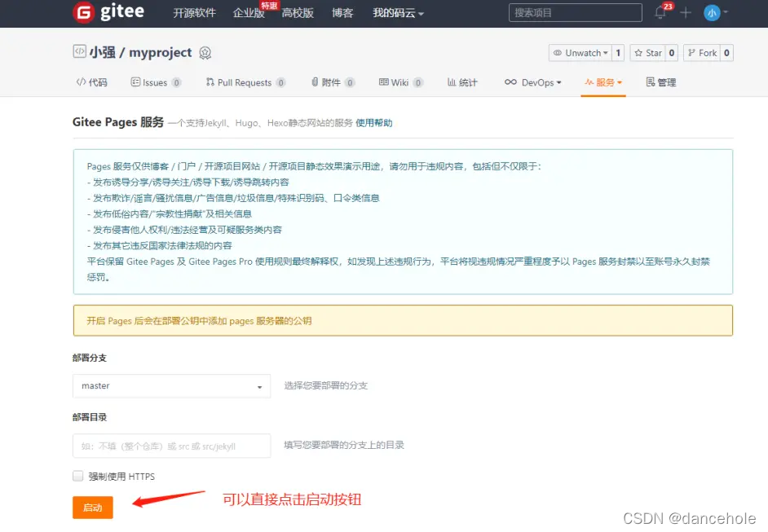This screenshot has height=532, width=768.
Task: Click the Fork count 0
Action: pyautogui.click(x=727, y=53)
